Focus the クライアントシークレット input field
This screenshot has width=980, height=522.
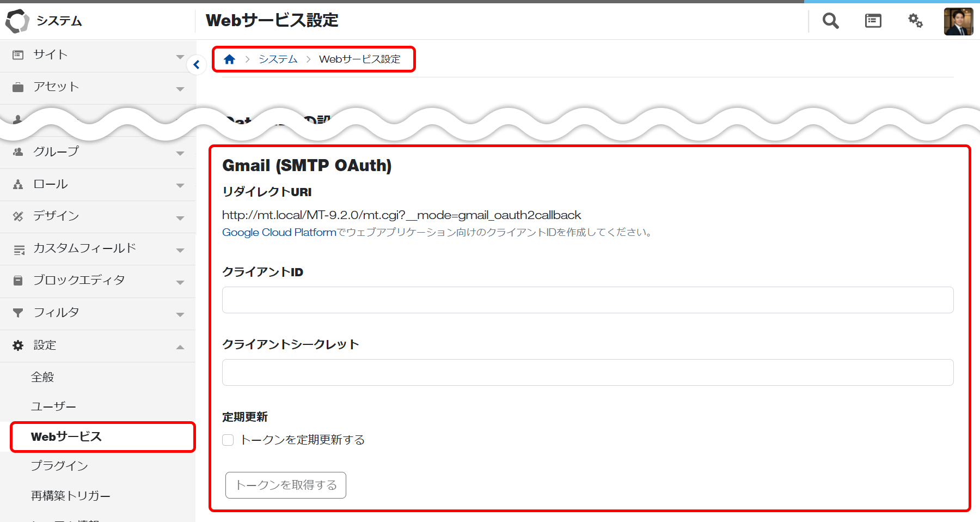pos(588,372)
